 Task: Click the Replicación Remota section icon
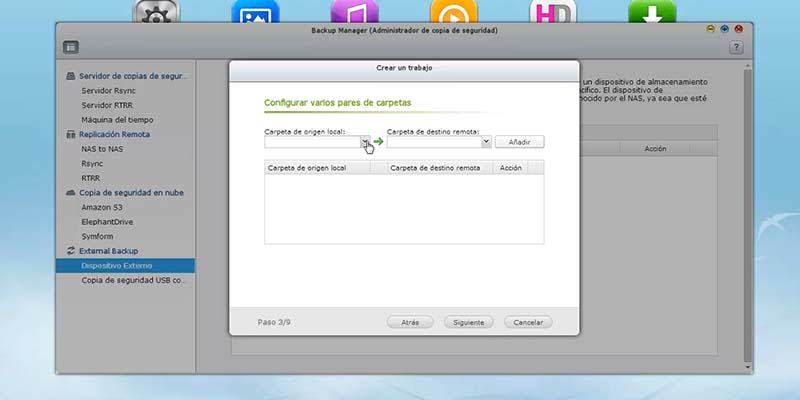point(71,135)
